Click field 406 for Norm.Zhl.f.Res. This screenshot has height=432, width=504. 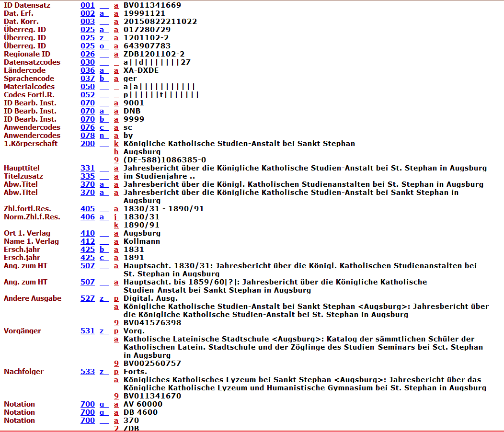pos(88,217)
